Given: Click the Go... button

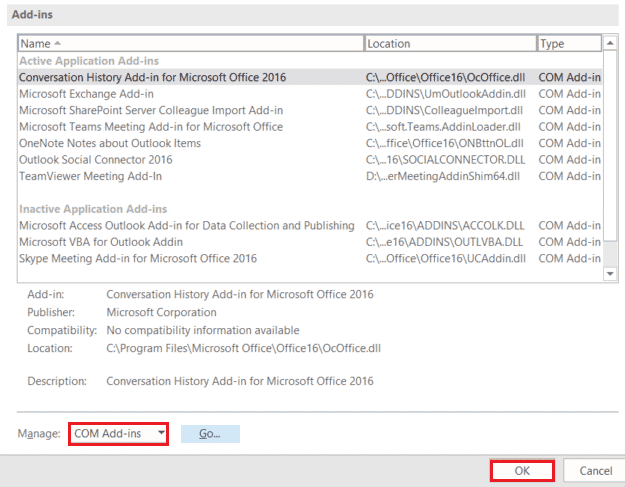Looking at the screenshot, I should (x=210, y=434).
